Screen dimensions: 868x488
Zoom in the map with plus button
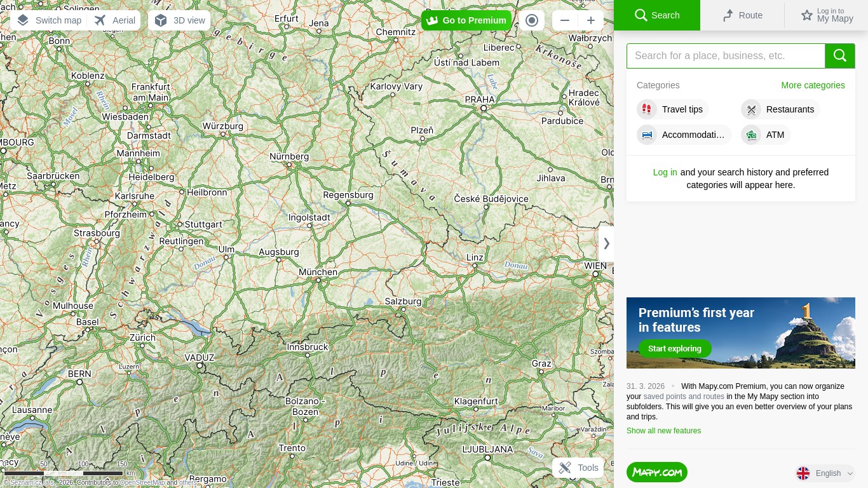pyautogui.click(x=590, y=20)
